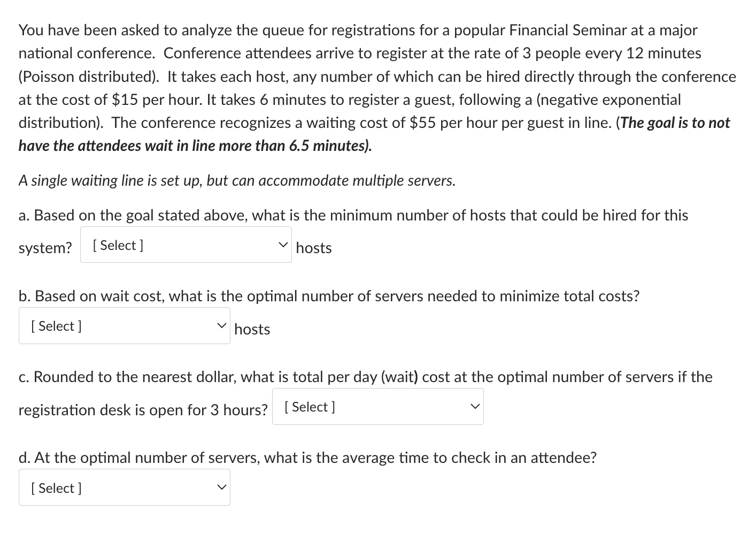Click question a's prompt text about minimum hosts
This screenshot has width=756, height=533.
click(x=353, y=215)
